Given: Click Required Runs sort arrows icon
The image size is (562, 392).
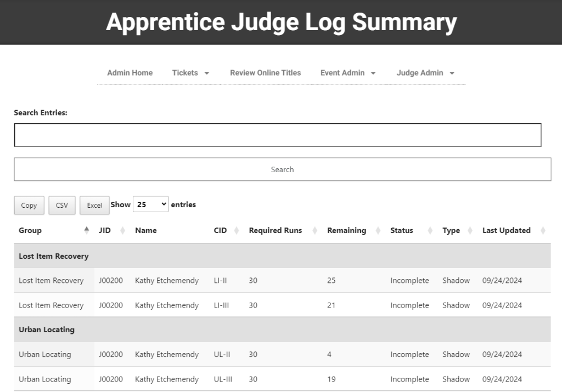Looking at the screenshot, I should click(315, 231).
